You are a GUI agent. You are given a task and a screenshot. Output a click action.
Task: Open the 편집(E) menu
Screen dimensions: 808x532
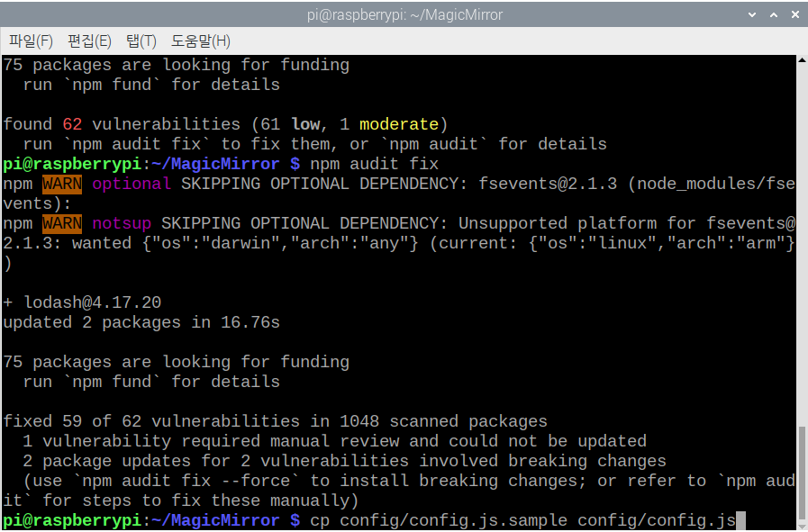pos(90,41)
